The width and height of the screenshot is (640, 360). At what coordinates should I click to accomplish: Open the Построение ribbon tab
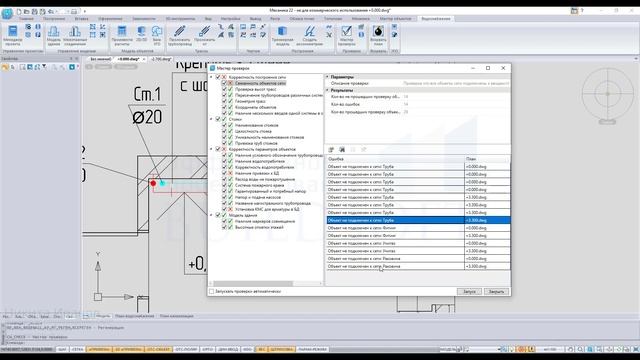pos(54,19)
